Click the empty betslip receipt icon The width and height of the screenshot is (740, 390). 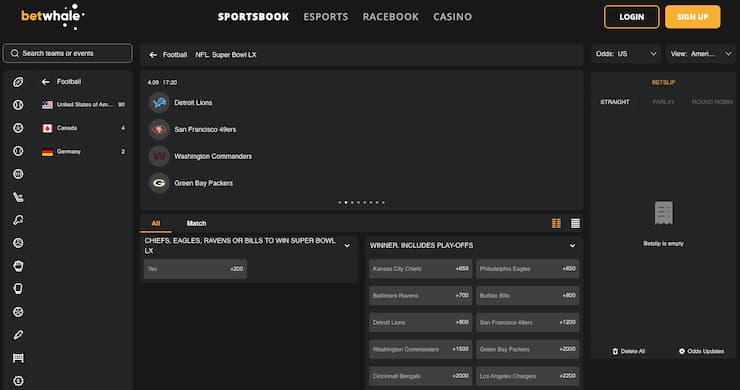pos(664,213)
